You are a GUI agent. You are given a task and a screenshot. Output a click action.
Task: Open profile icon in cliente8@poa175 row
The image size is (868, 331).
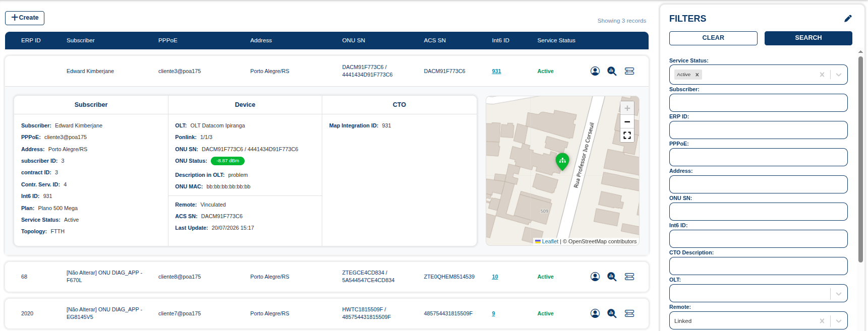(x=595, y=277)
